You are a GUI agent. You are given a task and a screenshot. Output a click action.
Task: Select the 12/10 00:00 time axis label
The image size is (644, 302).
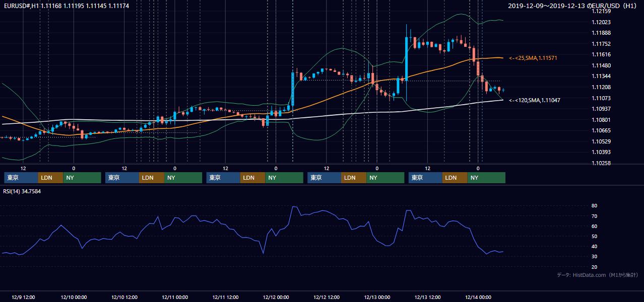point(74,297)
